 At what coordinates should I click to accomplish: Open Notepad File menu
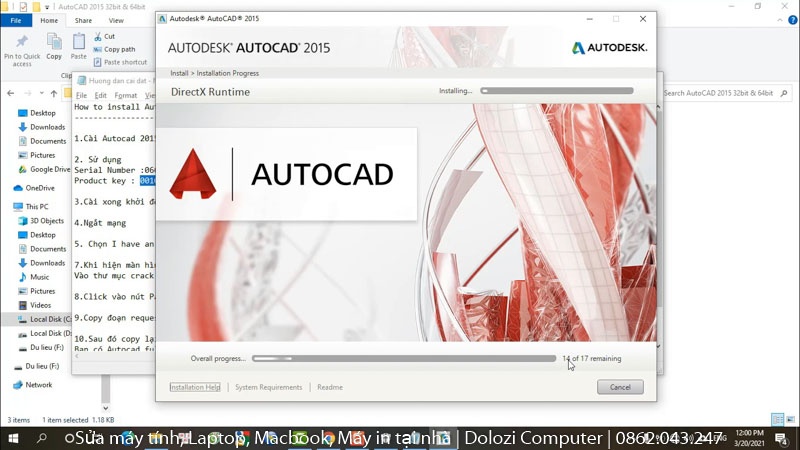tap(81, 95)
